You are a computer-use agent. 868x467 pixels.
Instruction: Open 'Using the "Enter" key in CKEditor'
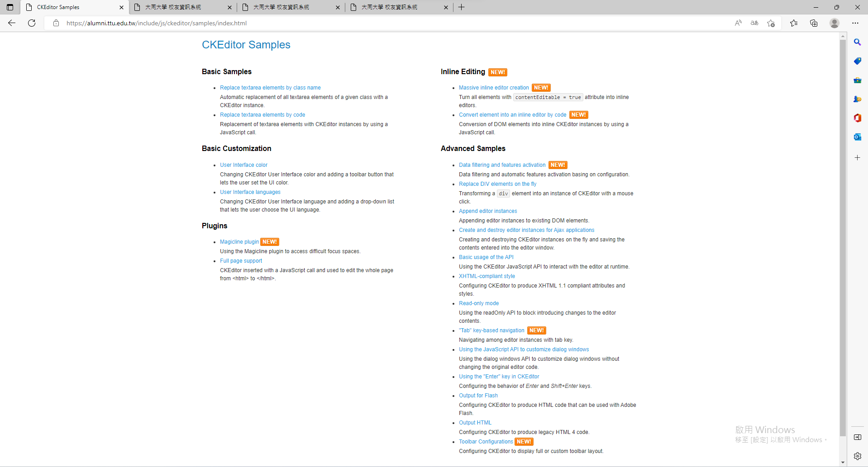coord(499,377)
